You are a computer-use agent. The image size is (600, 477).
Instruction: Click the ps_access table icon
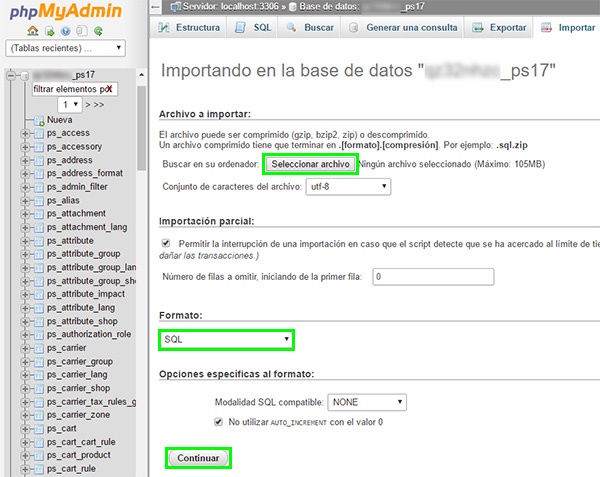(39, 134)
